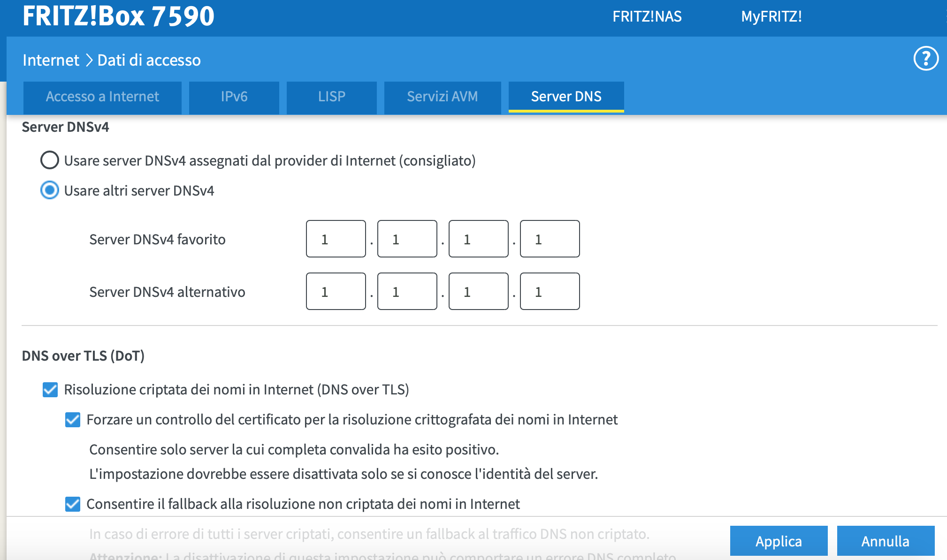Toggle Risoluzione criptata dei nomi checkbox

[x=50, y=390]
